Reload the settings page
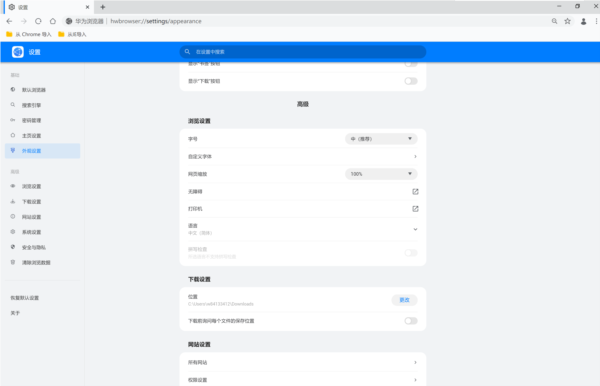 [x=38, y=21]
